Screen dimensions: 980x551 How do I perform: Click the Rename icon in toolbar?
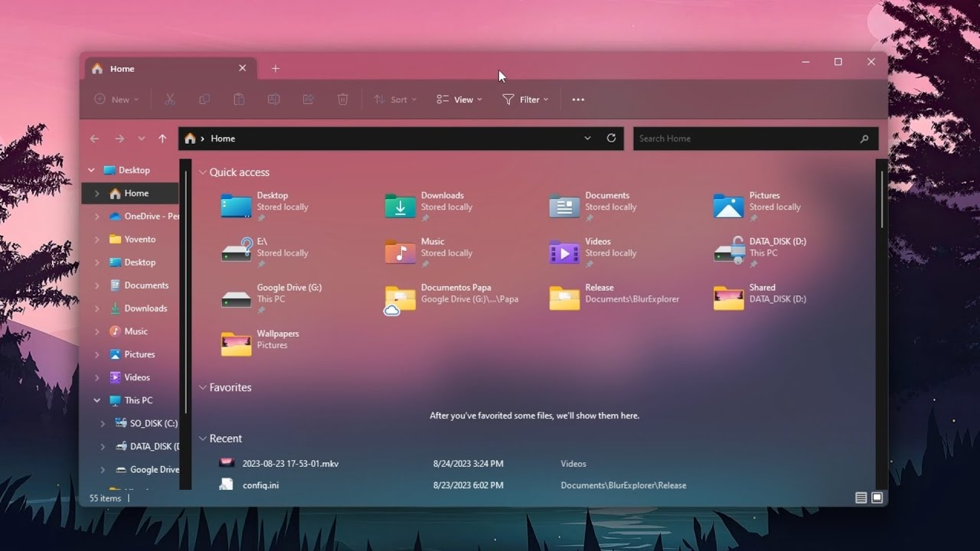pos(273,99)
